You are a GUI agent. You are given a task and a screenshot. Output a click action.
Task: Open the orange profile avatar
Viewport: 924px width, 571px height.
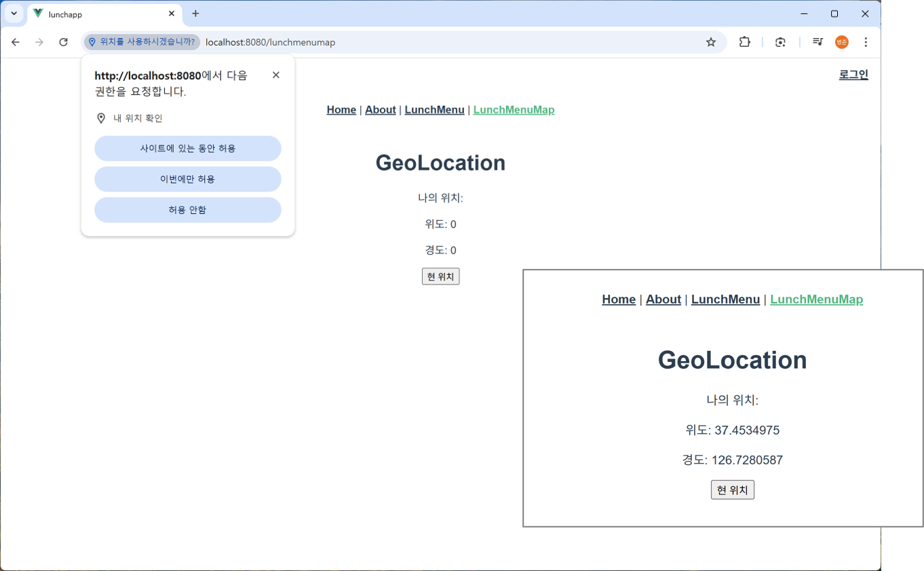[x=842, y=42]
